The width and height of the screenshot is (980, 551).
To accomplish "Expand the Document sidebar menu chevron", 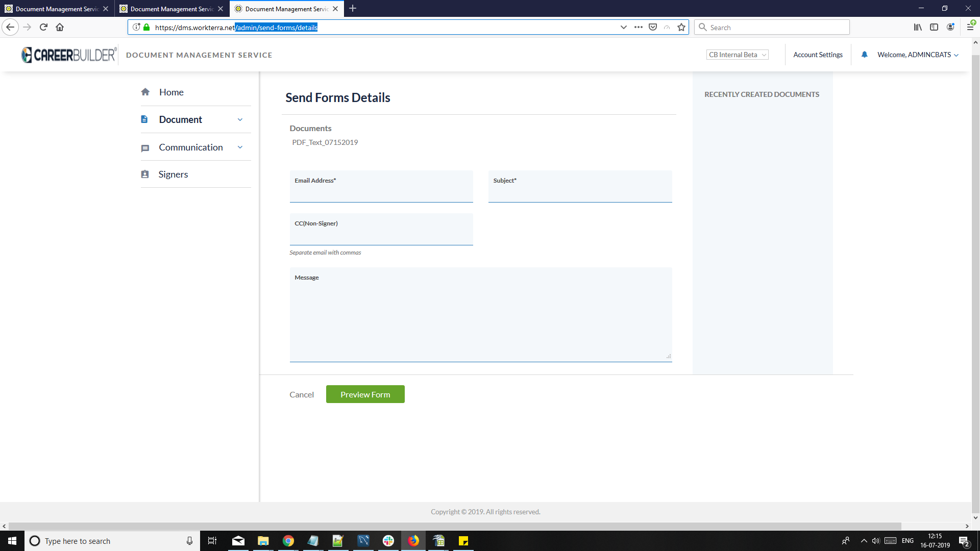I will pyautogui.click(x=240, y=119).
